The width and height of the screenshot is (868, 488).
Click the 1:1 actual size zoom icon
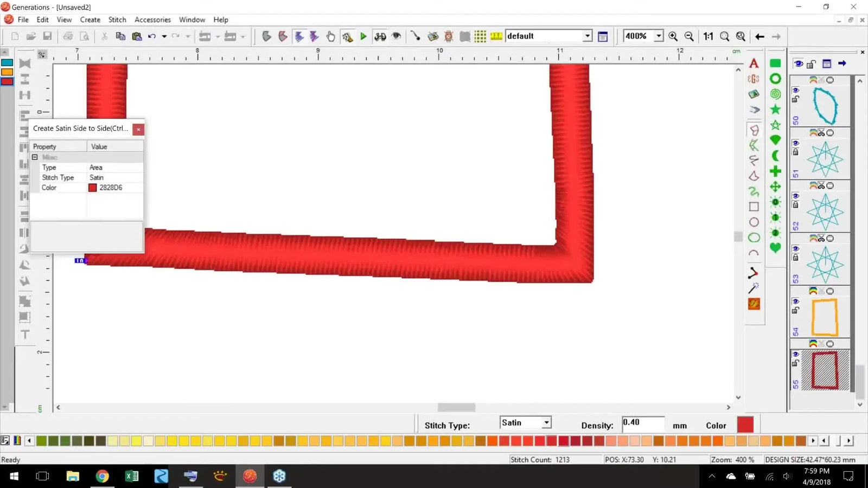pyautogui.click(x=708, y=36)
